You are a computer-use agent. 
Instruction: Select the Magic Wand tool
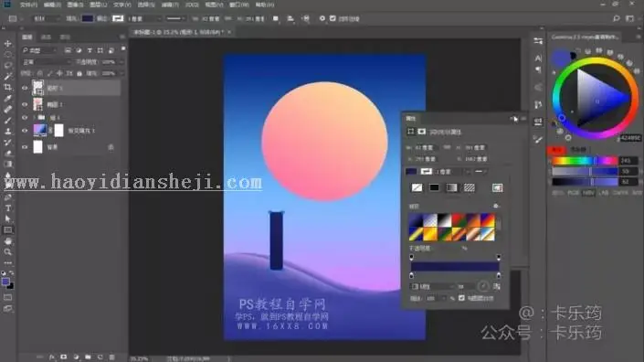pyautogui.click(x=8, y=76)
